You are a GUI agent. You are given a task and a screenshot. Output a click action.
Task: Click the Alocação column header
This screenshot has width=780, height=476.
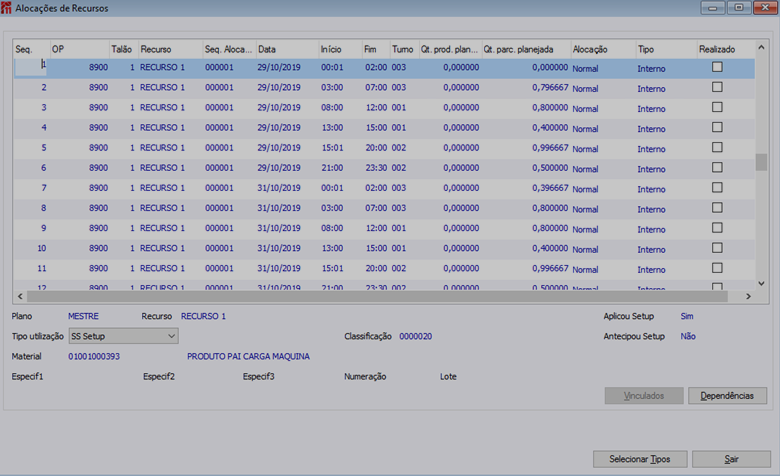[x=603, y=49]
